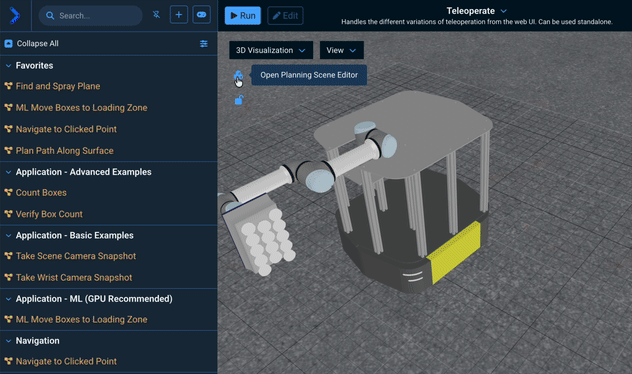Focus the Search objectives field
The height and width of the screenshot is (374, 632).
tap(90, 16)
